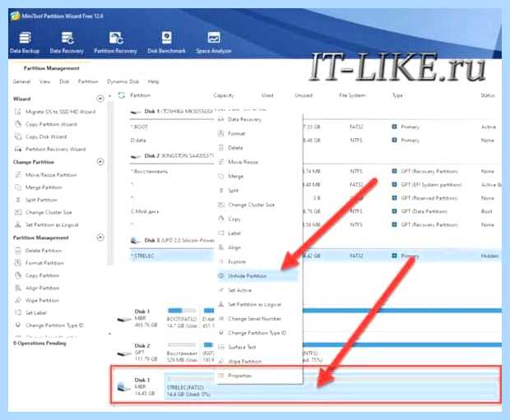This screenshot has height=420, width=510.
Task: Click Copy Partition in the sidebar
Action: point(37,275)
